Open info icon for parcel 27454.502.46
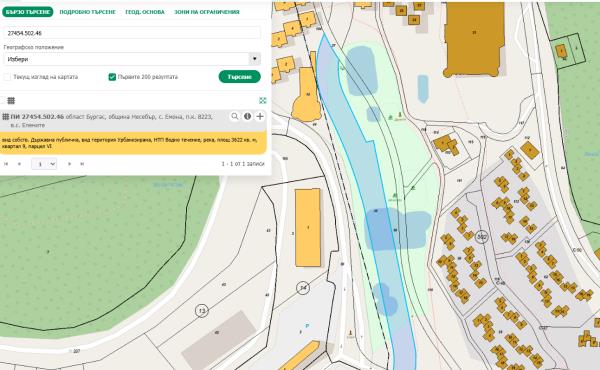600x370 pixels. pos(248,116)
